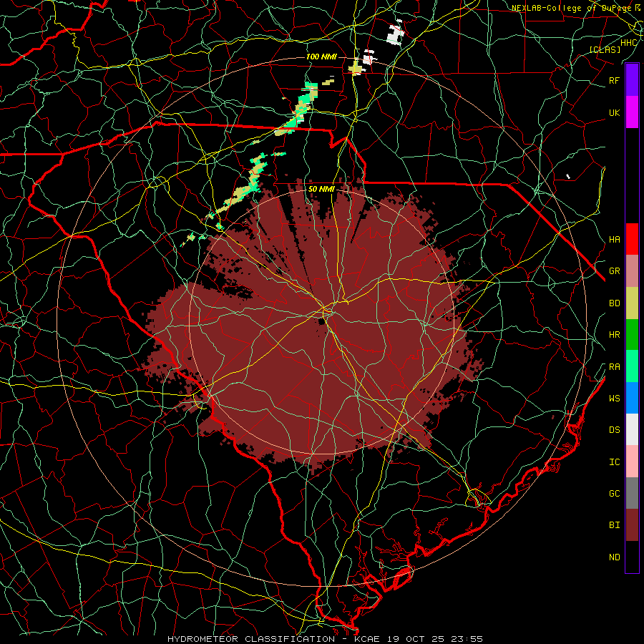Click the GC gray legend swatch
This screenshot has height=644, width=644.
tap(632, 493)
